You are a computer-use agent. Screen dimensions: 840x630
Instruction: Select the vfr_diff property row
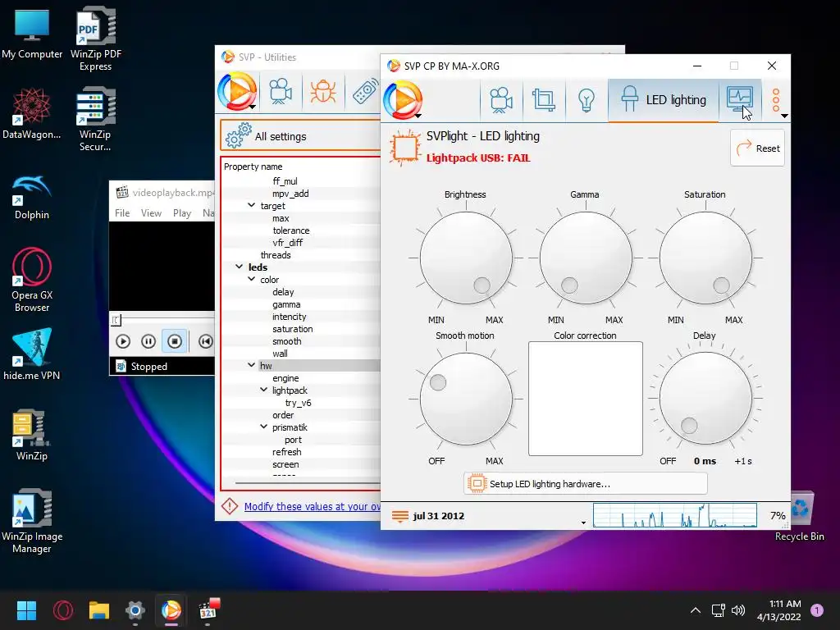pos(301,243)
